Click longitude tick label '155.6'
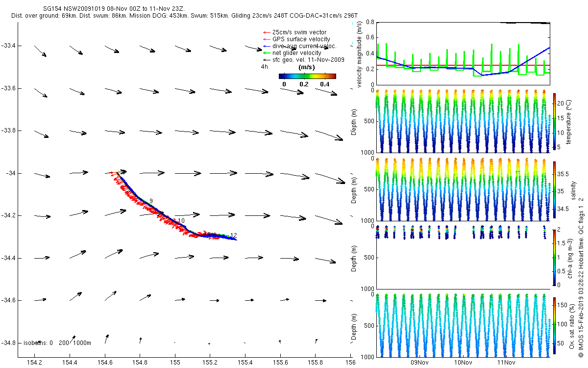 click(280, 363)
